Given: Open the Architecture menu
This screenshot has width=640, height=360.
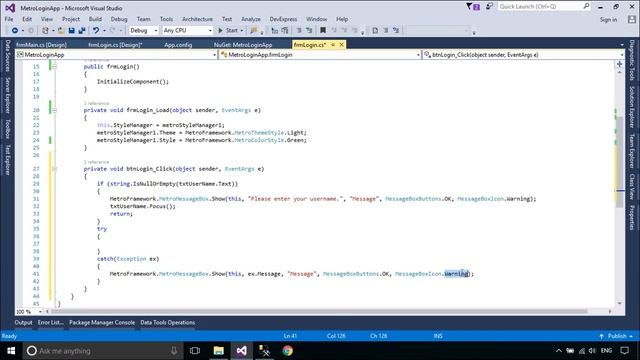Looking at the screenshot, I should tap(197, 19).
